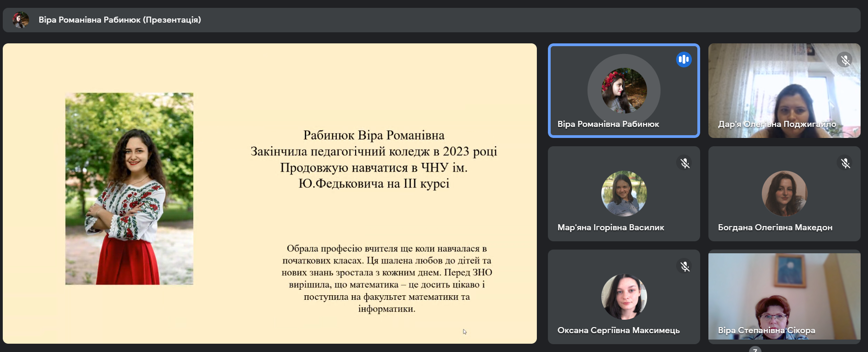Image resolution: width=868 pixels, height=352 pixels.
Task: Click Богдана Олегівна Македон's profile photo
Action: (x=785, y=194)
